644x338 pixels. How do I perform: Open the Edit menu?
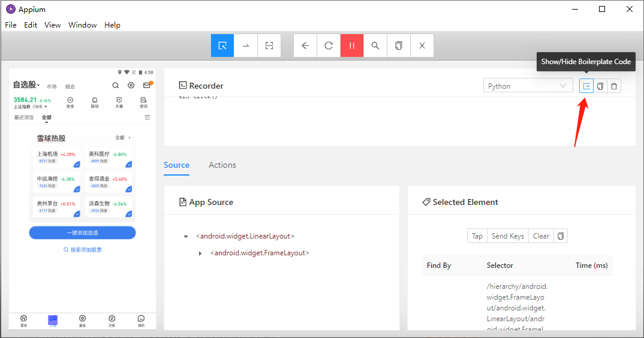pos(31,25)
